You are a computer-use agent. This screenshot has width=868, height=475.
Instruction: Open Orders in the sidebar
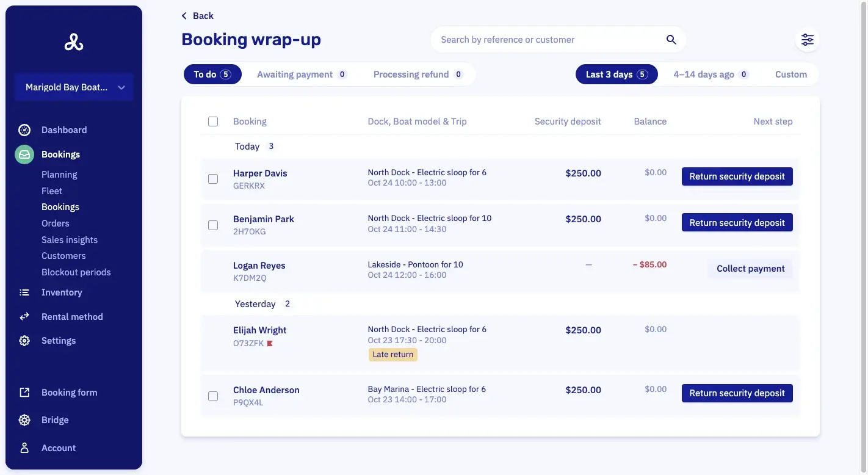56,223
